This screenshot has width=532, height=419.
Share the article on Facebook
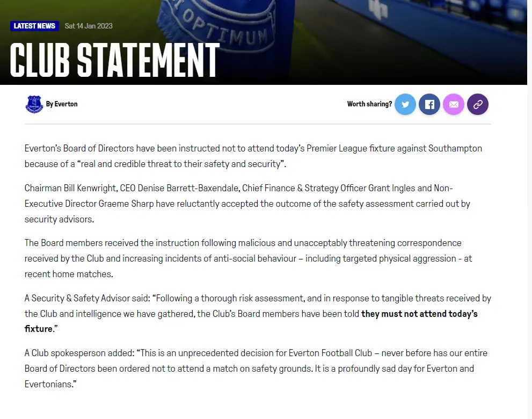[429, 104]
